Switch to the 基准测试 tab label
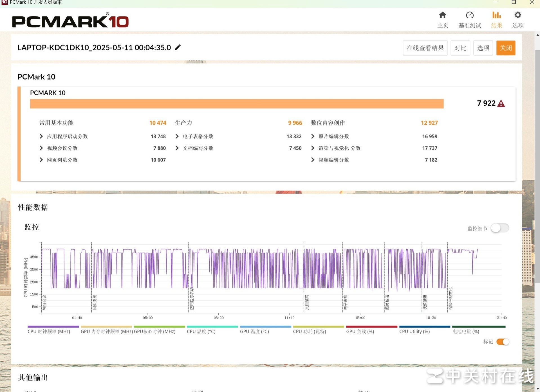The width and height of the screenshot is (540, 392). point(470,25)
